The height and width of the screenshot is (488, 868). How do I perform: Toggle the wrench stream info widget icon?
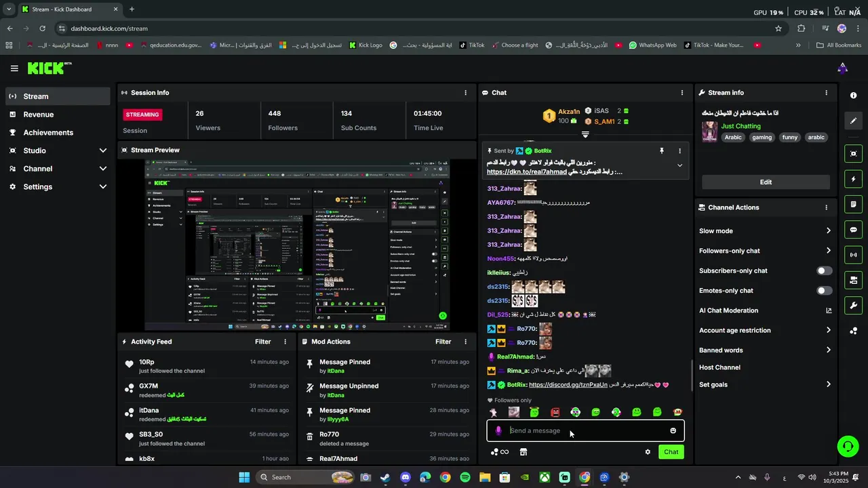854,305
